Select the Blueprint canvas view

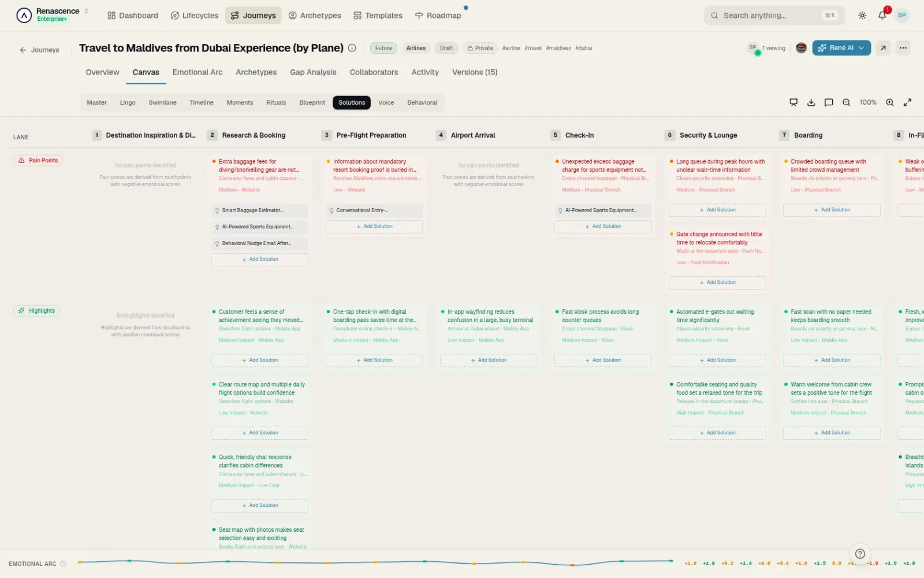tap(312, 102)
